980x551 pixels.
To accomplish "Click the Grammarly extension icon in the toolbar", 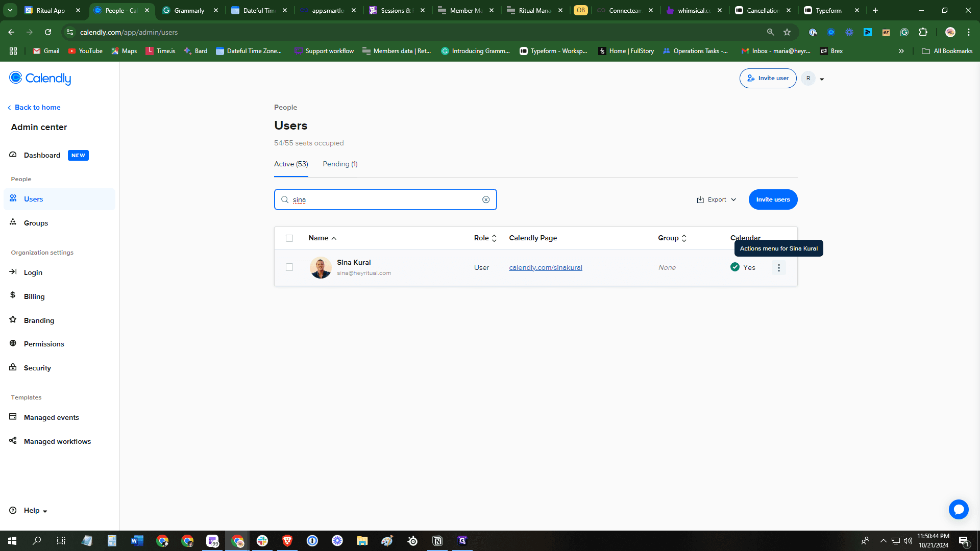I will point(904,32).
